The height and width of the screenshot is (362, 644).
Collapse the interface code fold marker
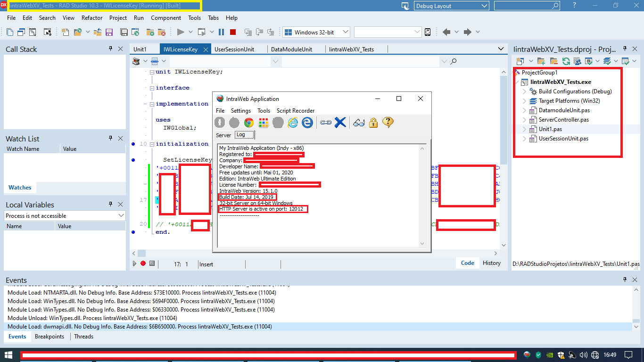[x=152, y=88]
